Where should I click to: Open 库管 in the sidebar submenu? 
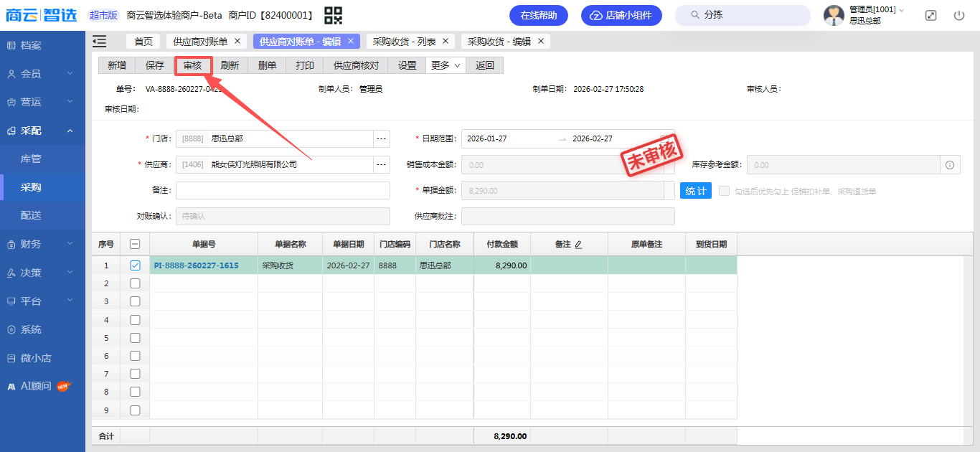(x=31, y=159)
